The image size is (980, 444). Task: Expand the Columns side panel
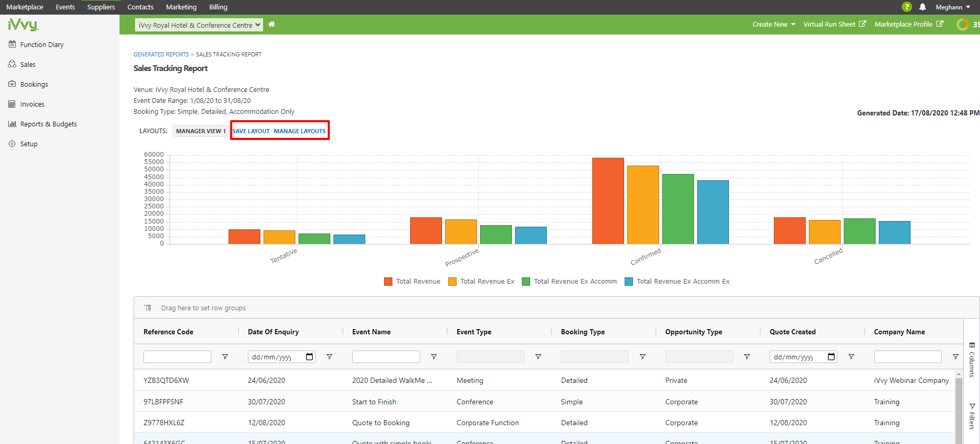[x=972, y=360]
